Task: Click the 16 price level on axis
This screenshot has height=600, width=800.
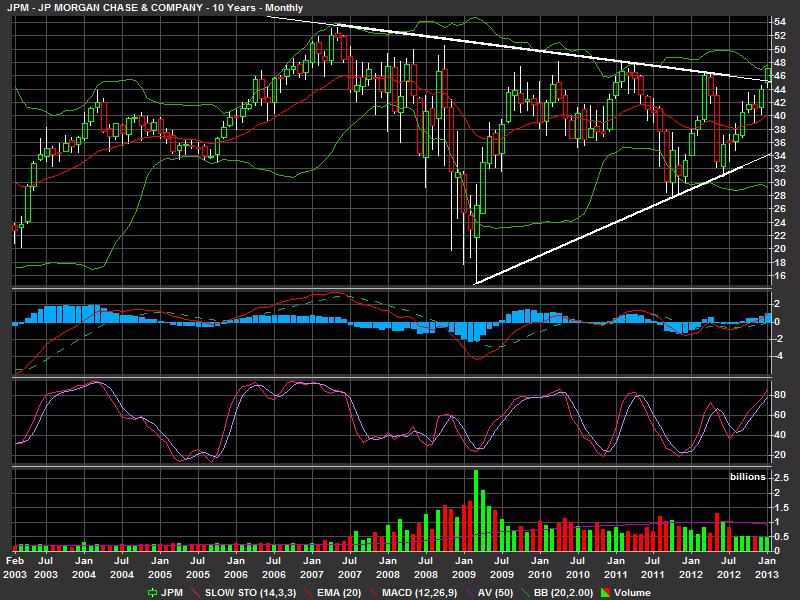Action: pos(778,276)
